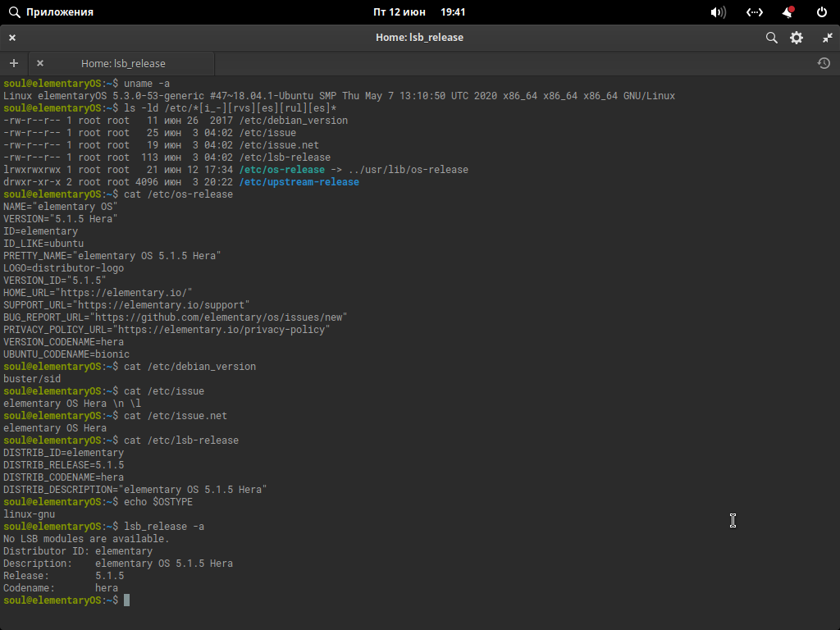The image size is (840, 630).
Task: Open the terminal search tool
Action: click(x=771, y=38)
